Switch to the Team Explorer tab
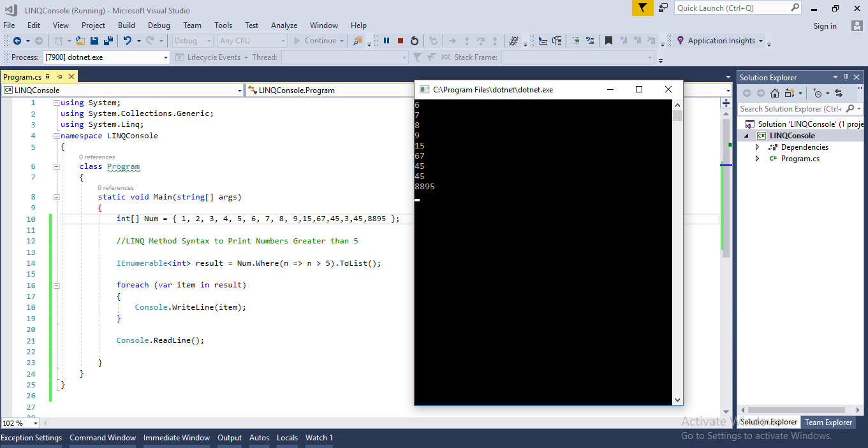Viewport: 868px width, 448px height. point(828,423)
